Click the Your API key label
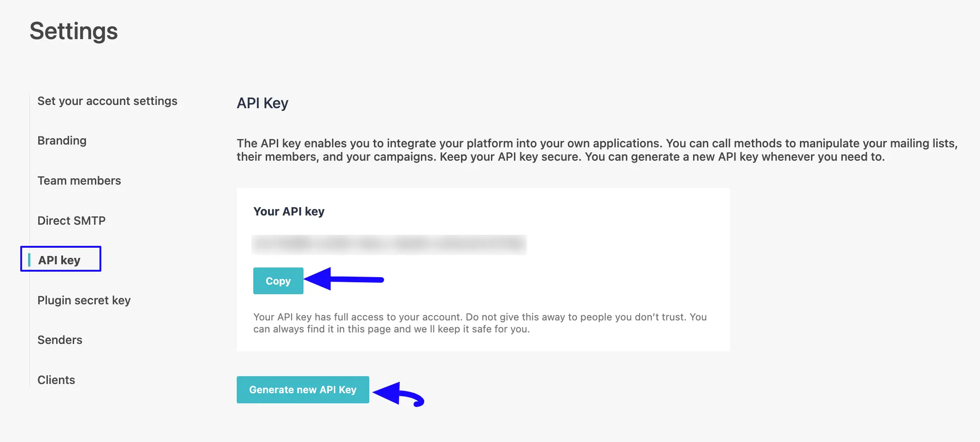The height and width of the screenshot is (442, 980). [289, 211]
